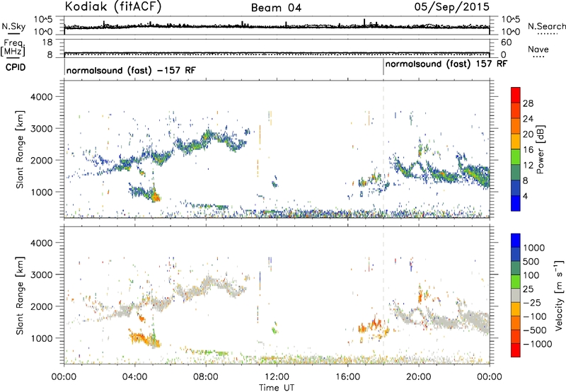Click the 28 label on Power colorbar
The width and height of the screenshot is (566, 392).
pyautogui.click(x=528, y=103)
